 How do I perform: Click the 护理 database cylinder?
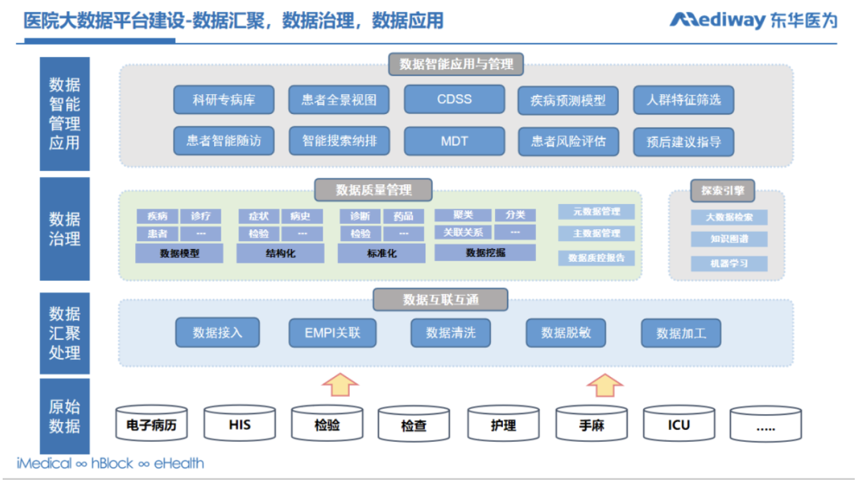coord(503,424)
